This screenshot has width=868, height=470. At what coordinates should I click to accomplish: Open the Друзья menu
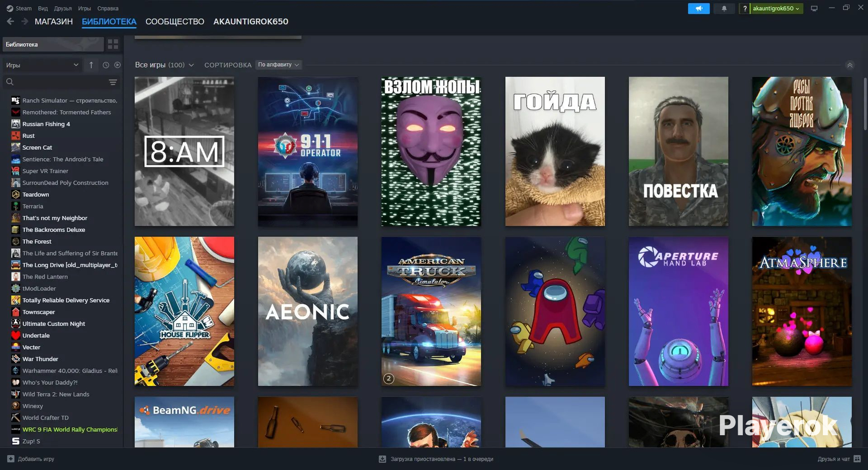click(x=63, y=8)
